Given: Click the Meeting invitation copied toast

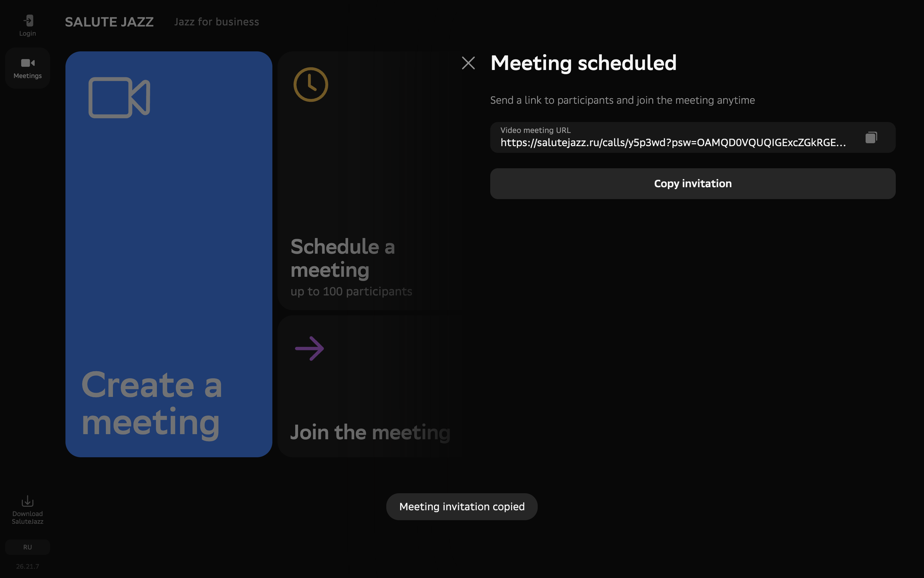Looking at the screenshot, I should click(462, 506).
